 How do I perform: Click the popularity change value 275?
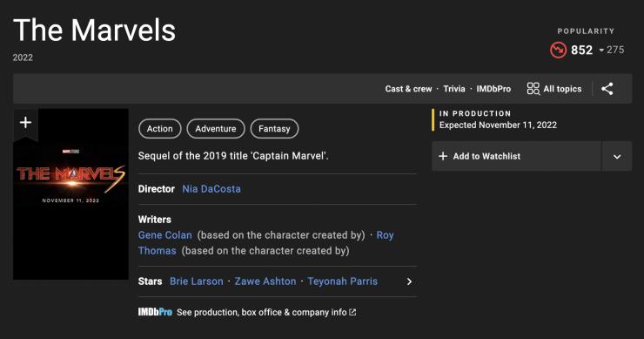(x=615, y=51)
